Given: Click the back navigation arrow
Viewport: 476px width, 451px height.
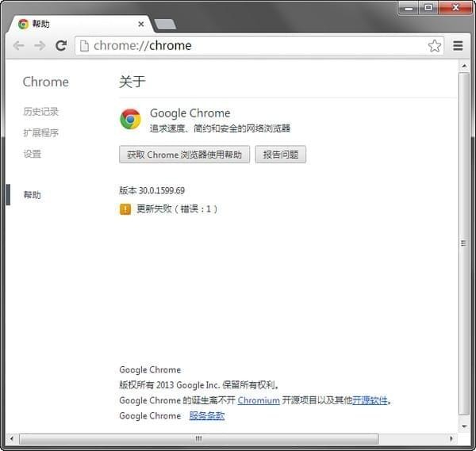Looking at the screenshot, I should coord(18,46).
